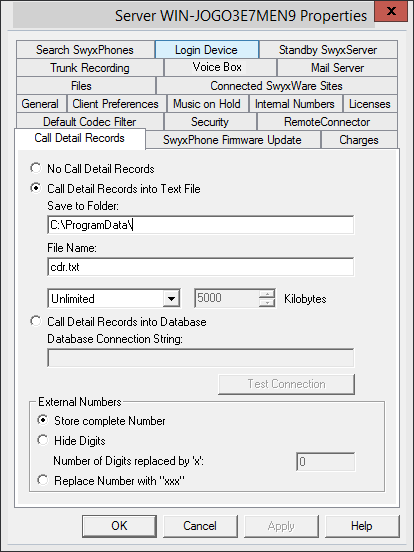Click the Save to Folder field
Screen dimensions: 414x552
[201, 225]
